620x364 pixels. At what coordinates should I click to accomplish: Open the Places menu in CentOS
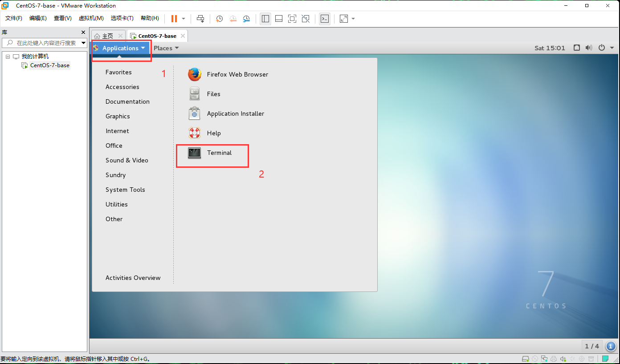(x=166, y=48)
